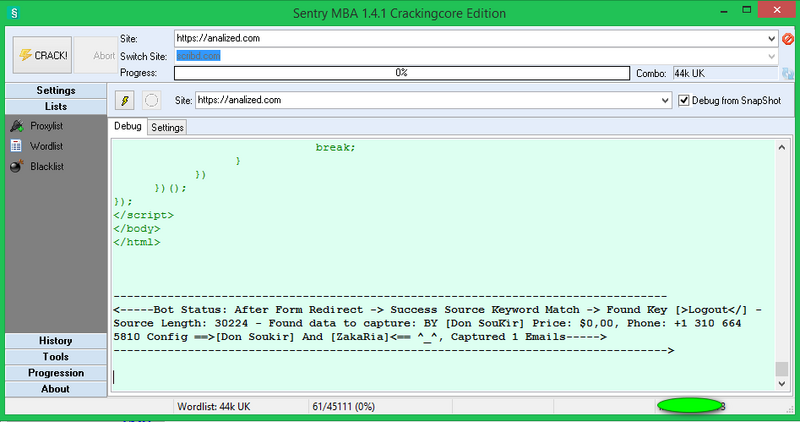Click the lightning debug start icon
The width and height of the screenshot is (800, 422).
coord(125,100)
